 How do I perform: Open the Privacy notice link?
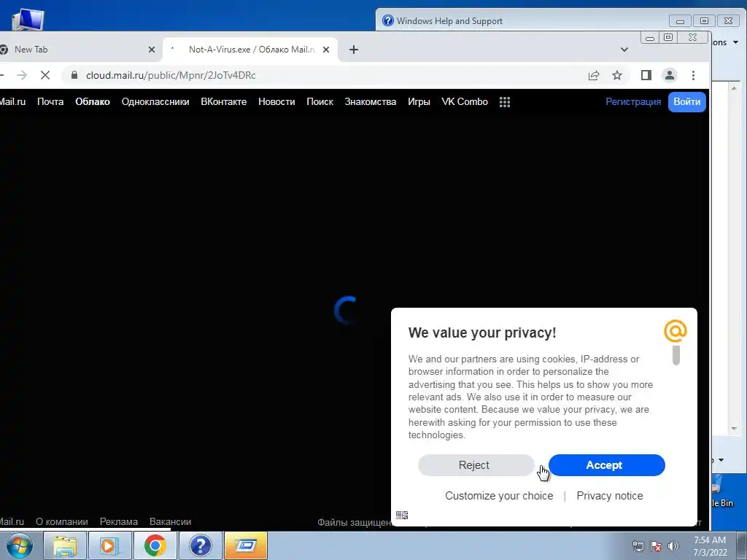[610, 496]
